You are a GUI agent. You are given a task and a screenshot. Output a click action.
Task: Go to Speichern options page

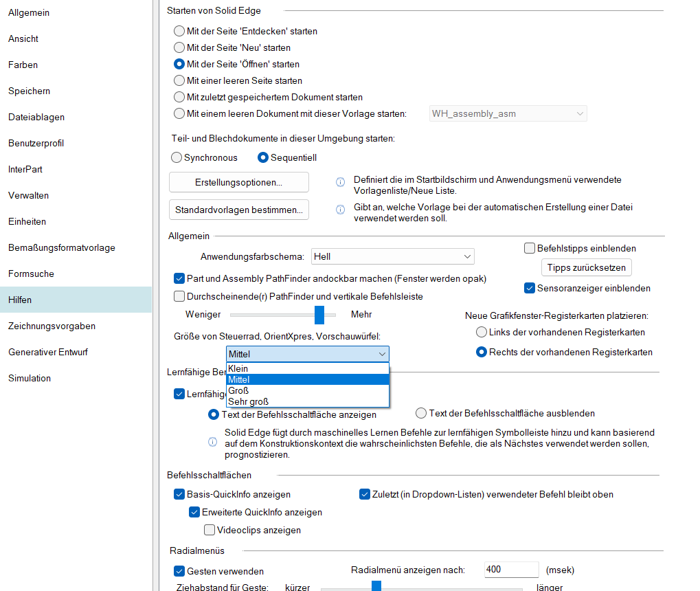[76, 91]
